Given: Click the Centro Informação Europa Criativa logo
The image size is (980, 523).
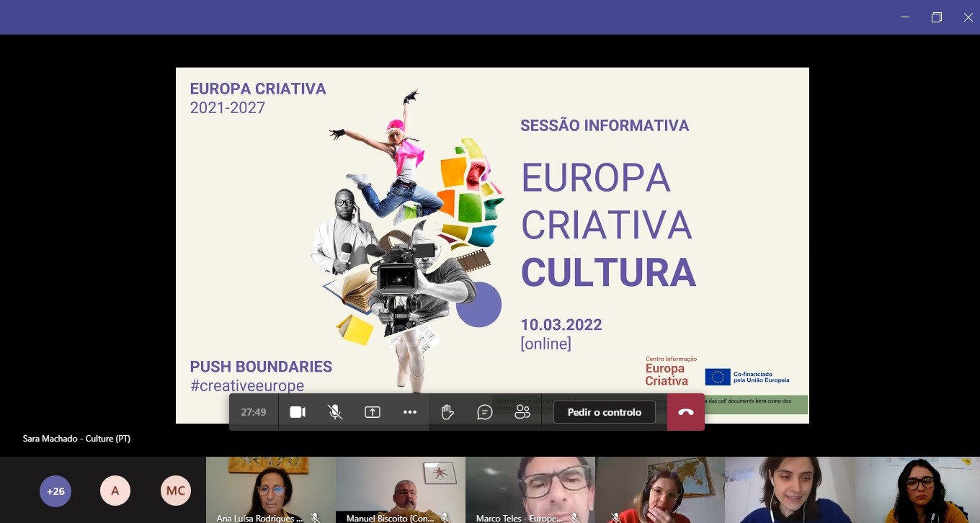Looking at the screenshot, I should pyautogui.click(x=671, y=371).
